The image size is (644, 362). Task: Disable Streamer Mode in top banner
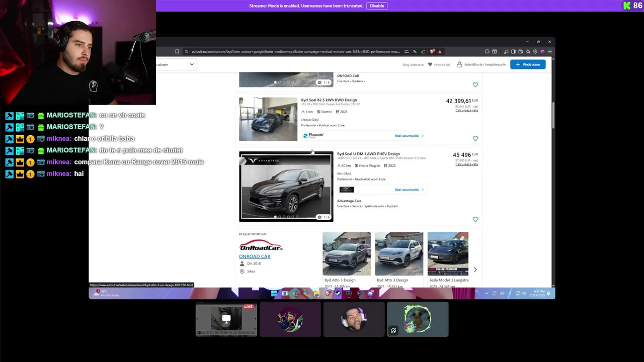click(x=377, y=6)
